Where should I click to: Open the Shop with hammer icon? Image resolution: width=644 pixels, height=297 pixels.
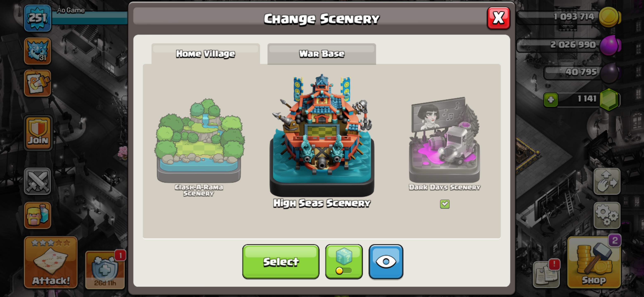[594, 262]
